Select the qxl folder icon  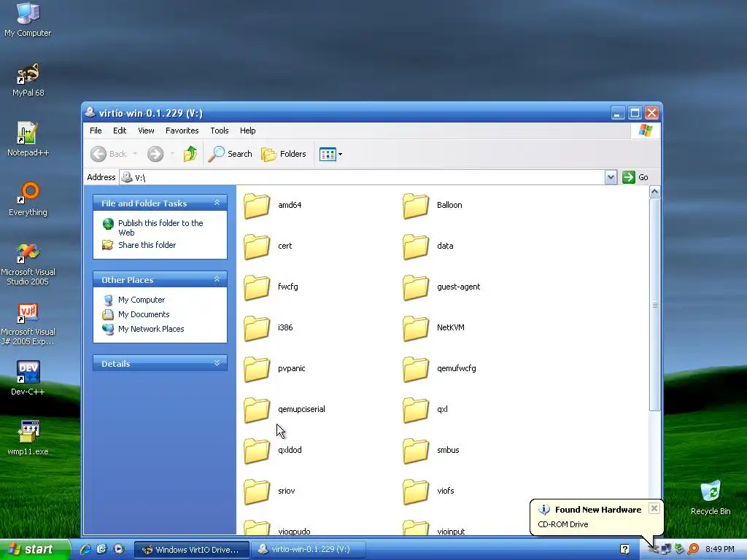(415, 410)
